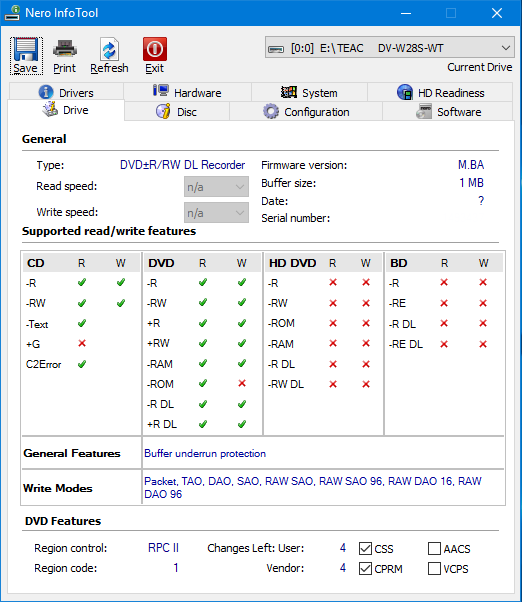Click the Print button label
Viewport: 522px width, 602px height.
64,68
